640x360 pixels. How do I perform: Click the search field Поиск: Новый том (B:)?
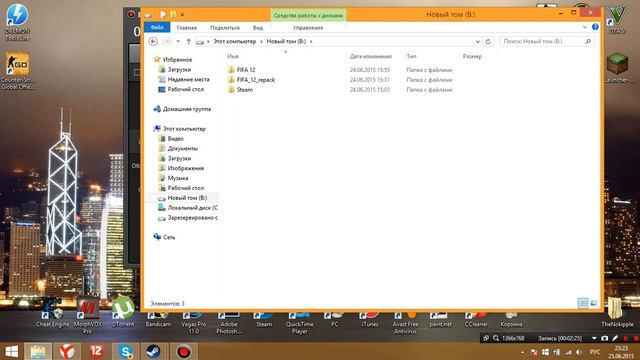point(542,41)
